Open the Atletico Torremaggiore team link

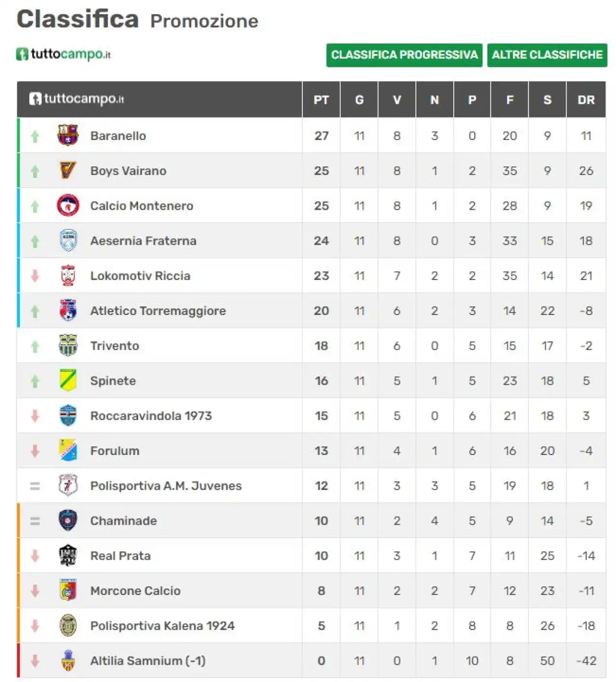pyautogui.click(x=158, y=311)
